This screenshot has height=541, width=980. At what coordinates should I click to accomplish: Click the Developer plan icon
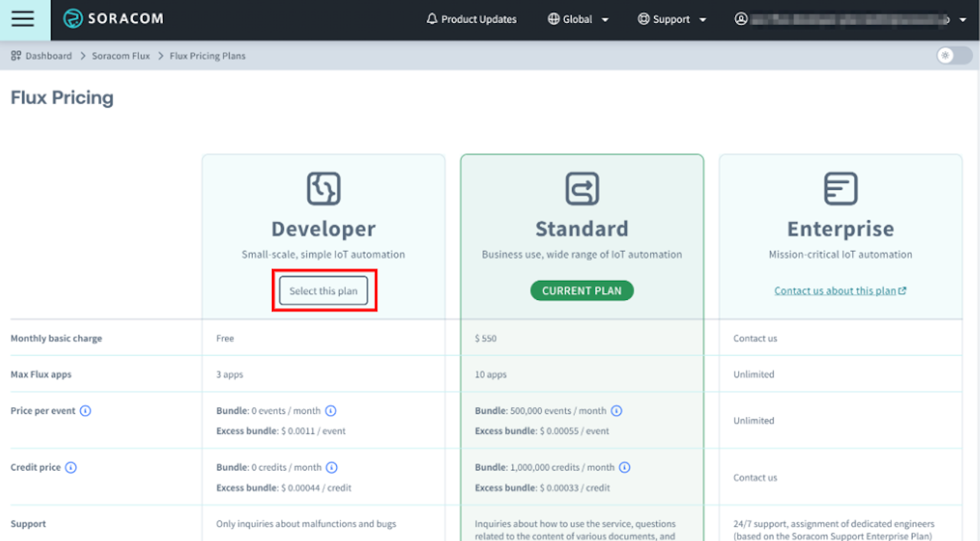pos(323,188)
